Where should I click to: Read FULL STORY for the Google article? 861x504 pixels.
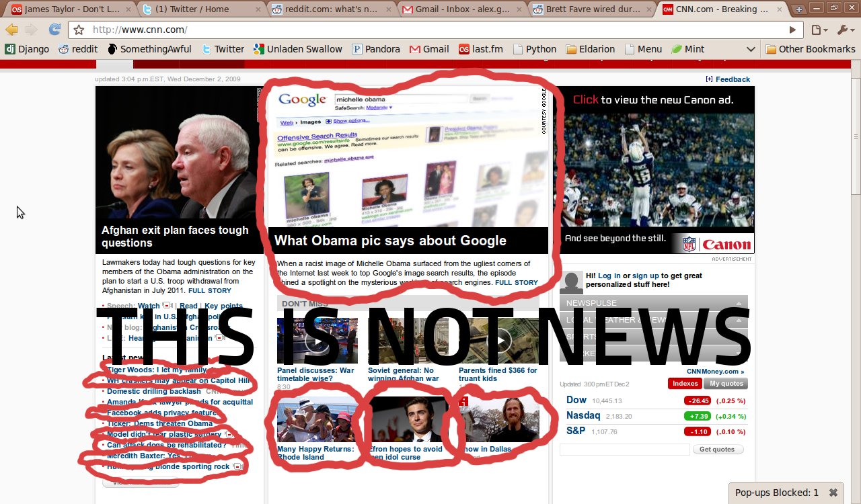(x=517, y=283)
